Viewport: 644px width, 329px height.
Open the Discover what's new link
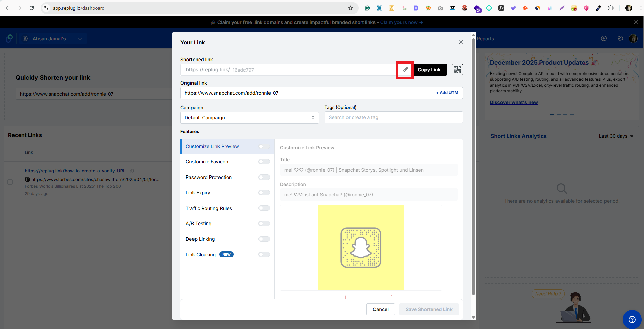coord(514,102)
